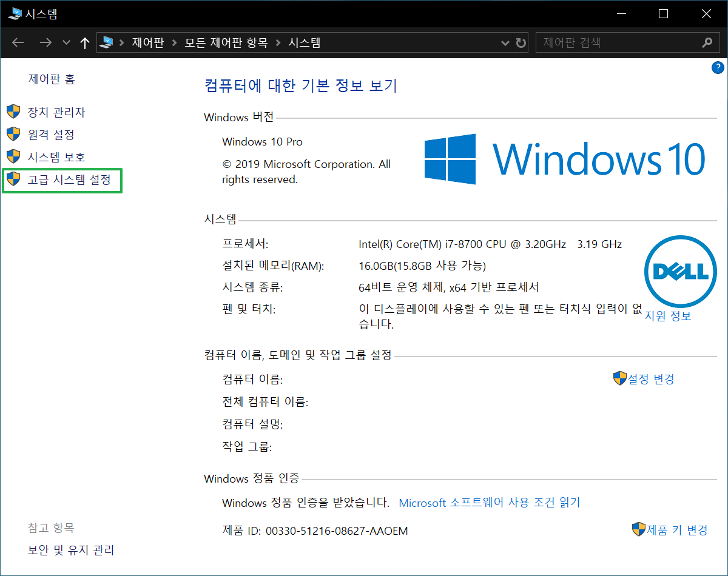Open 시스템 보호 link
Screen dimensions: 728x576
click(56, 157)
